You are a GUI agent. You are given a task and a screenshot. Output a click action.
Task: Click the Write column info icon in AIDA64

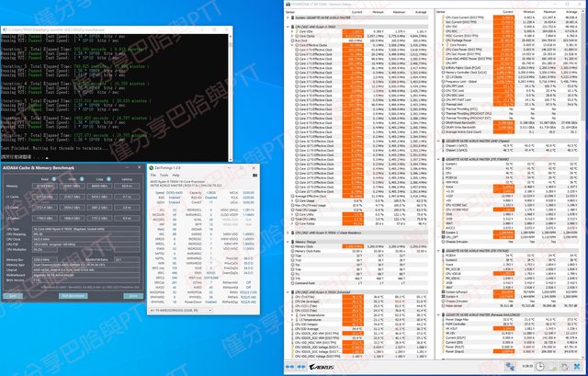coord(84,179)
